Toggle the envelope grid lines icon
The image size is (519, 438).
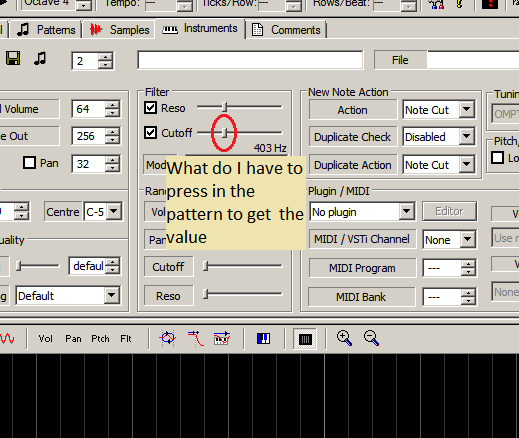[305, 339]
